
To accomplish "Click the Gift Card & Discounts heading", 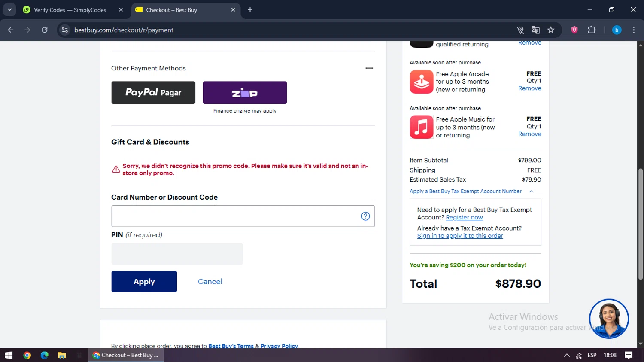I will 150,142.
